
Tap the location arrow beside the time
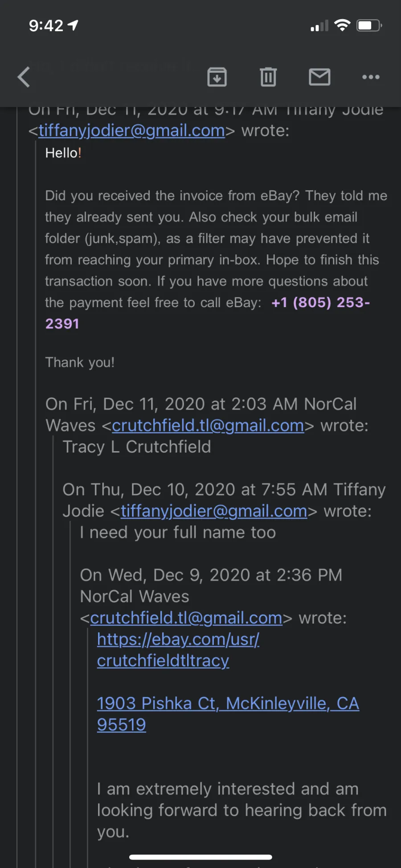point(73,25)
